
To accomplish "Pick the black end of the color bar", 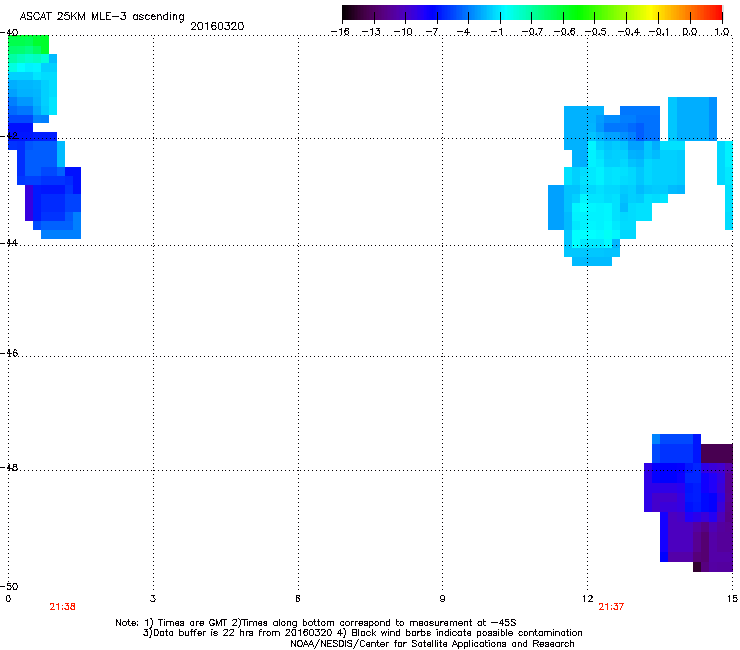I will pyautogui.click(x=348, y=13).
